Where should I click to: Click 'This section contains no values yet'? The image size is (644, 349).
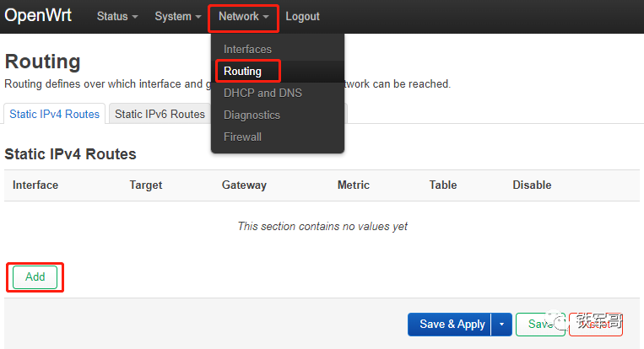coord(322,227)
